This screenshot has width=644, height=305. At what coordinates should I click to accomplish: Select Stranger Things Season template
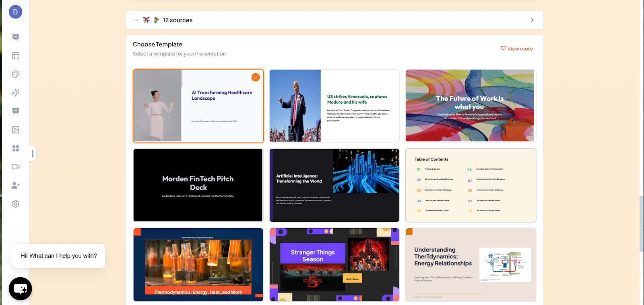coord(334,265)
